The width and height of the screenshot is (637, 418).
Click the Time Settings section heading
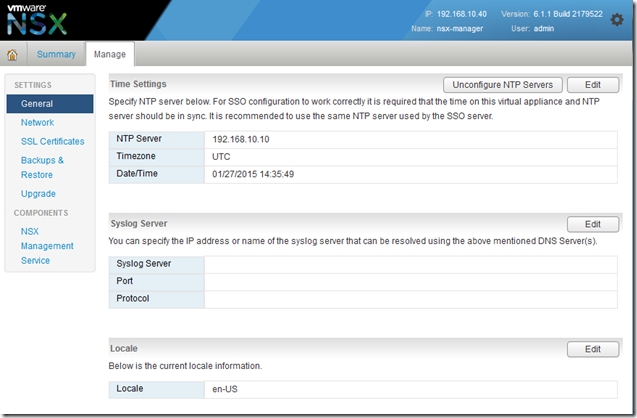pos(138,84)
